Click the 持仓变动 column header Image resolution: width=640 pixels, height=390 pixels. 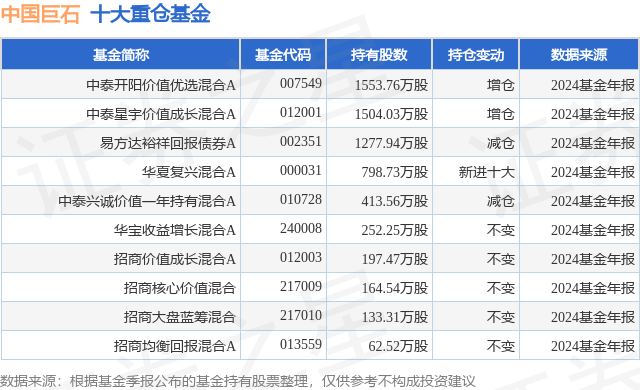pyautogui.click(x=476, y=55)
